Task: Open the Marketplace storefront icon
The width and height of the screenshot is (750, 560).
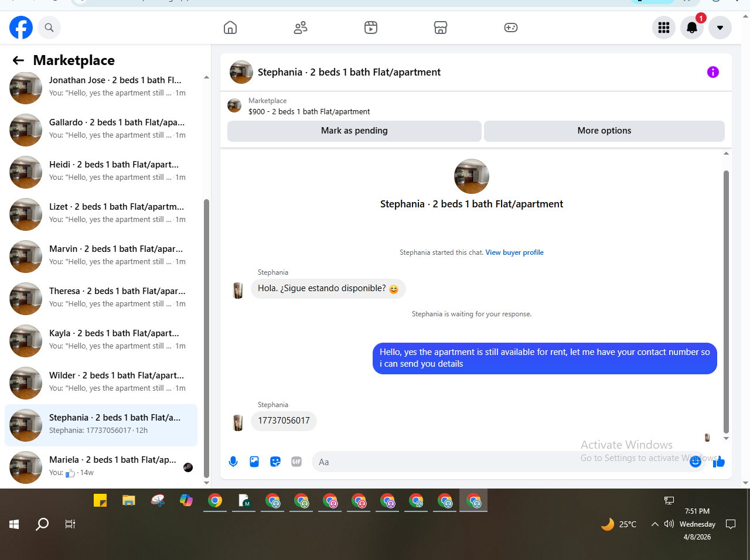Action: pos(441,28)
